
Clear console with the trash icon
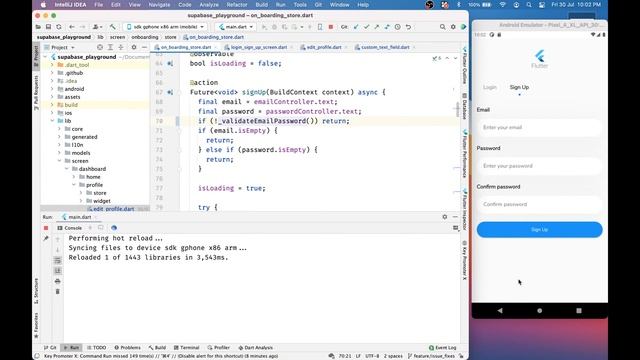58,291
